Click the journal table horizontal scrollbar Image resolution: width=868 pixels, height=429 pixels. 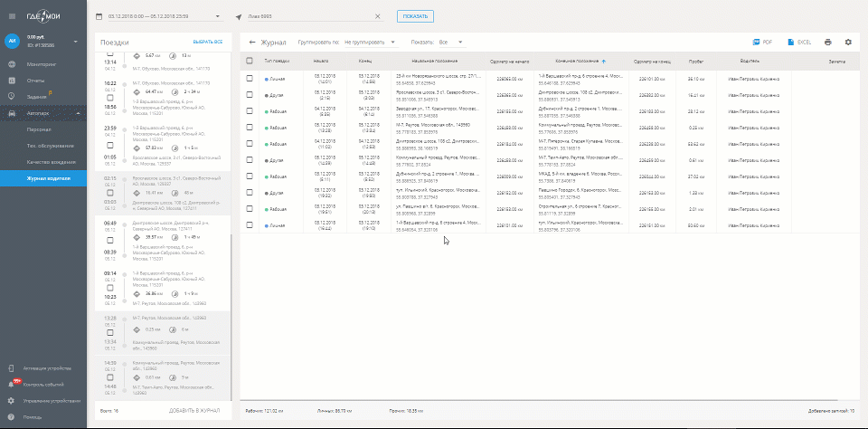coord(538,399)
